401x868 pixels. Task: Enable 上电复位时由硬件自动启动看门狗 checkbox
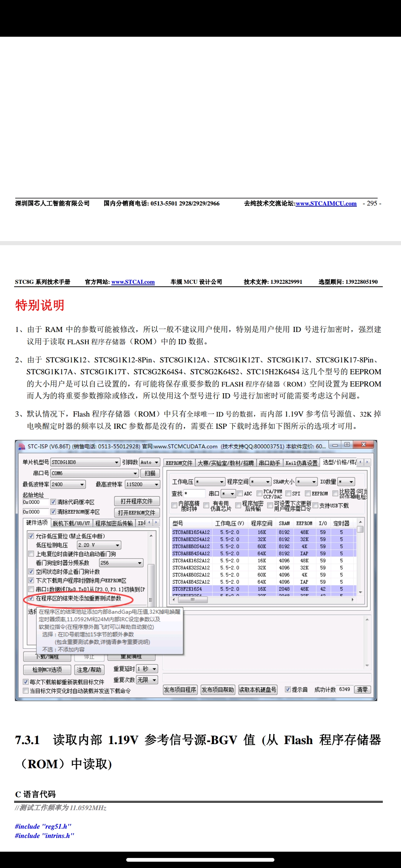(31, 554)
